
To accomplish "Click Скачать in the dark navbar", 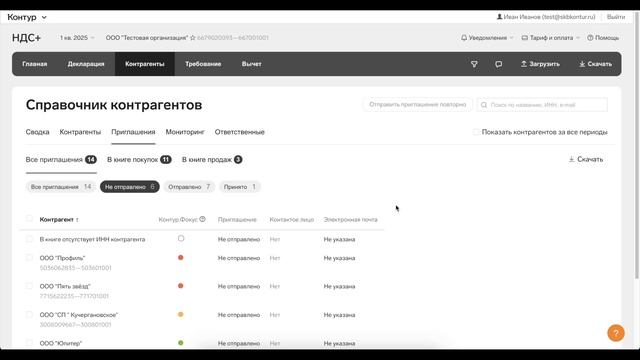I will click(x=595, y=64).
